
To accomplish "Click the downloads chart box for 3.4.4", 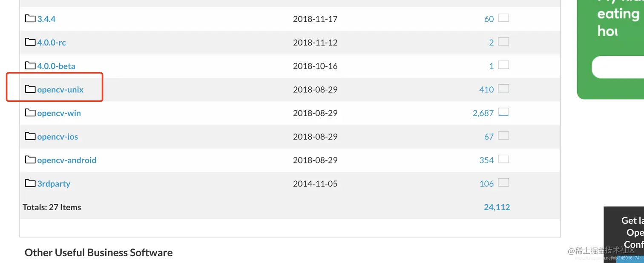I will [x=503, y=18].
